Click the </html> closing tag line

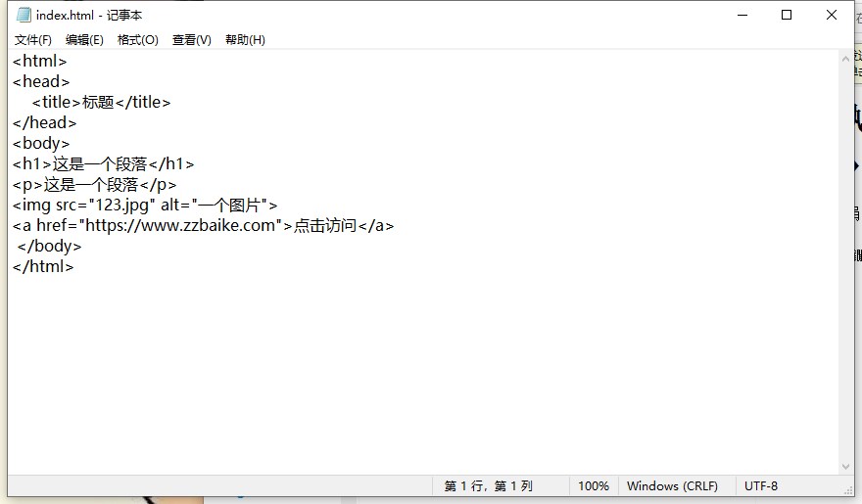[43, 267]
